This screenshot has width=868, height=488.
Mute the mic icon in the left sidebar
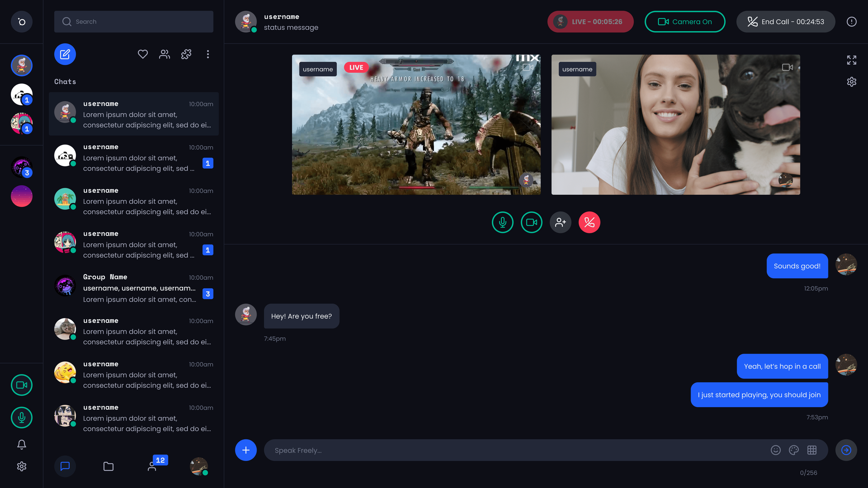tap(21, 418)
